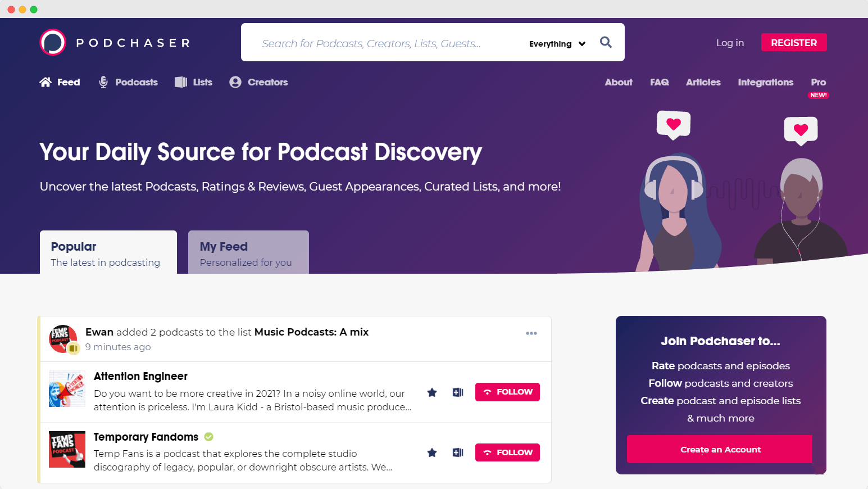Click the magnifying glass search icon
Screen dimensions: 868x489
point(606,42)
